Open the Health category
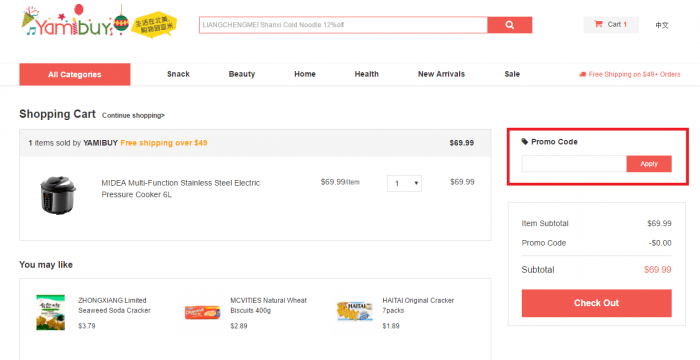This screenshot has width=700, height=360. tap(367, 74)
